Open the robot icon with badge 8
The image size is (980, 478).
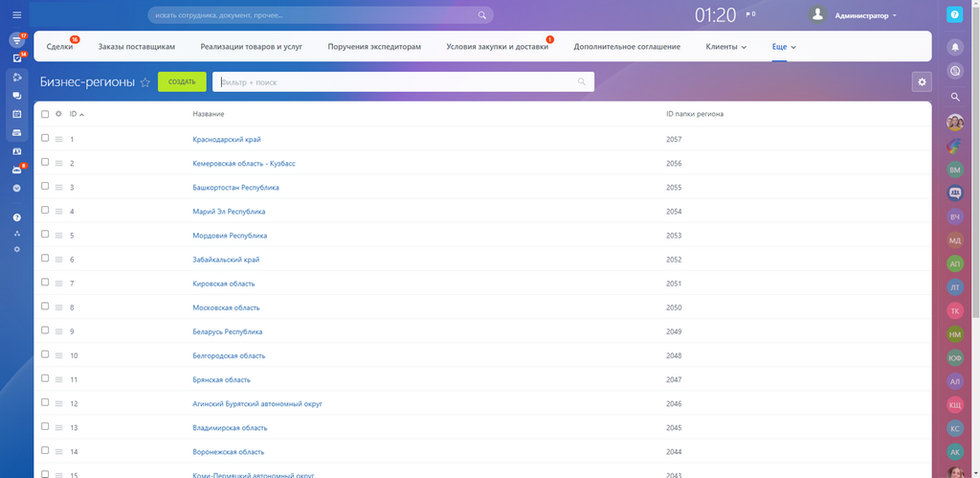click(x=17, y=170)
